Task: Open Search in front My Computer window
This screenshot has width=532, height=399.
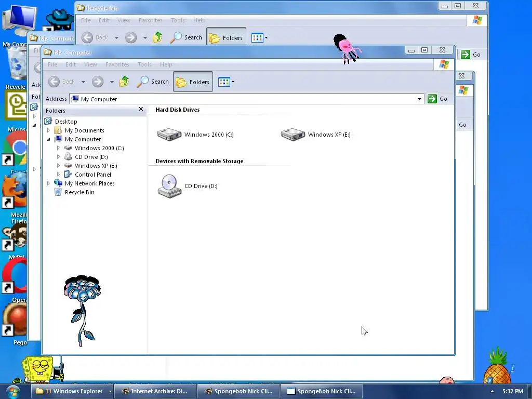Action: tap(153, 82)
